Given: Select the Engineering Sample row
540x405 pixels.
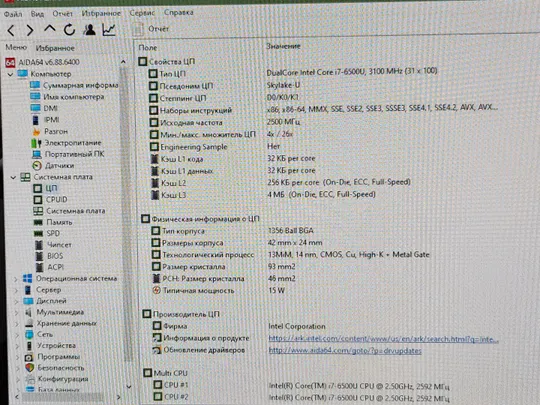Looking at the screenshot, I should coord(215,147).
